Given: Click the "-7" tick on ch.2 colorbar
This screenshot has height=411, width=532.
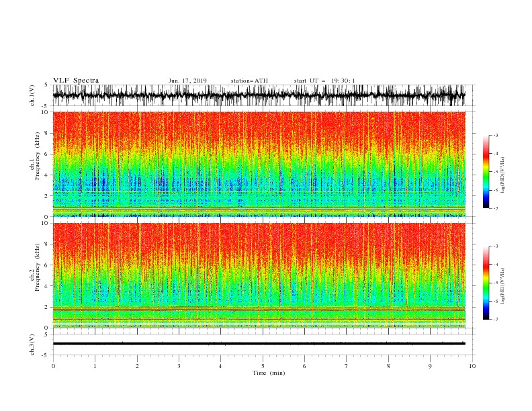Looking at the screenshot, I should pos(496,319).
